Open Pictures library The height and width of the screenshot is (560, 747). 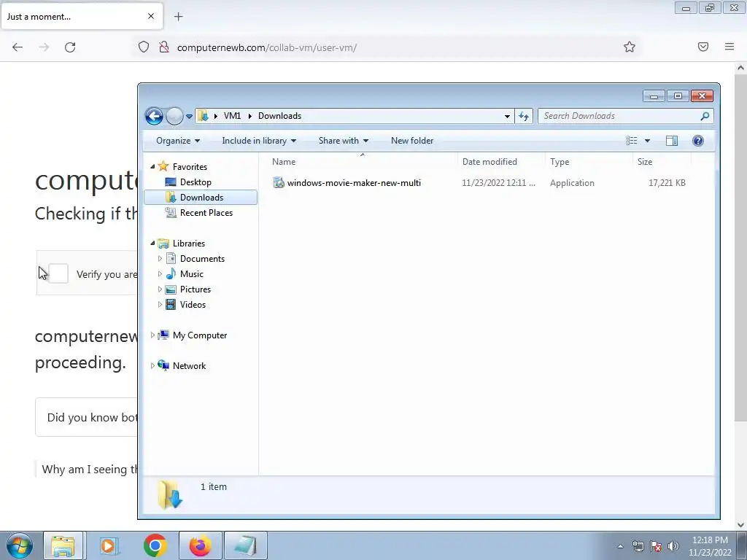tap(195, 289)
